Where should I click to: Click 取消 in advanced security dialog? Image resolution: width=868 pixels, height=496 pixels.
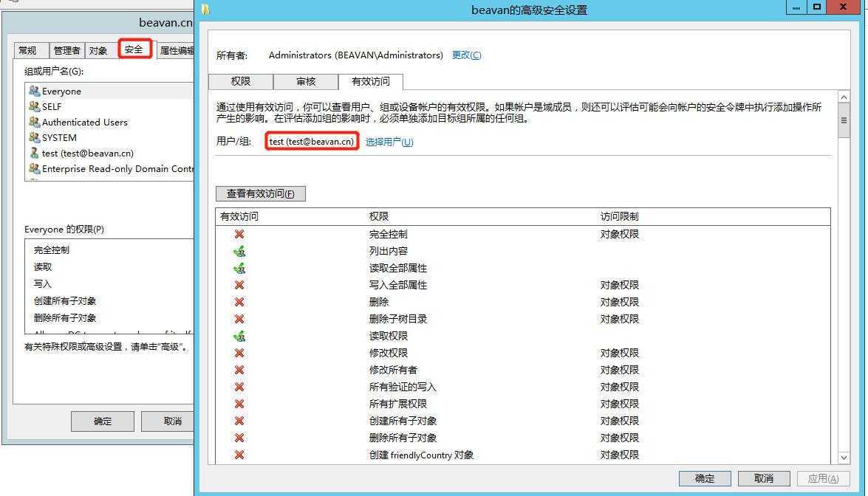pos(763,478)
